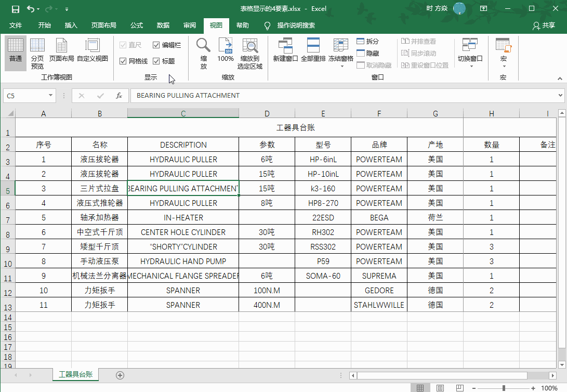Open the File (文件) tab
The height and width of the screenshot is (392, 567).
16,25
